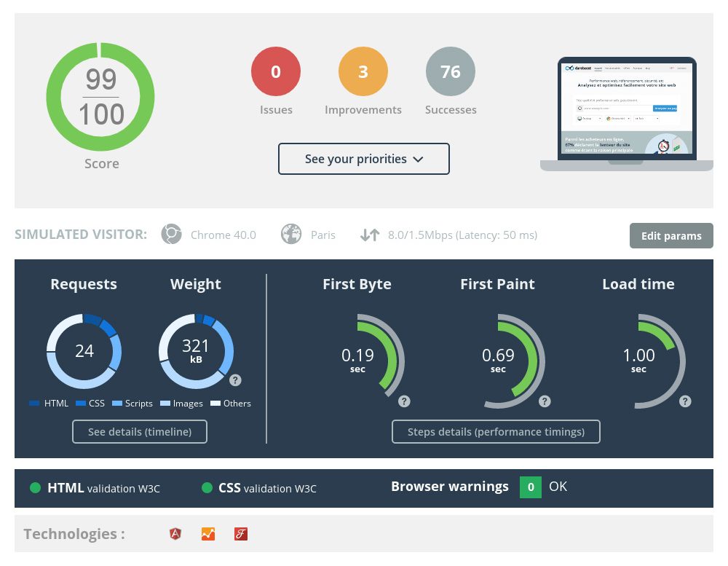Click the laptop website preview thumbnail
Image resolution: width=728 pixels, height=566 pixels.
627,111
